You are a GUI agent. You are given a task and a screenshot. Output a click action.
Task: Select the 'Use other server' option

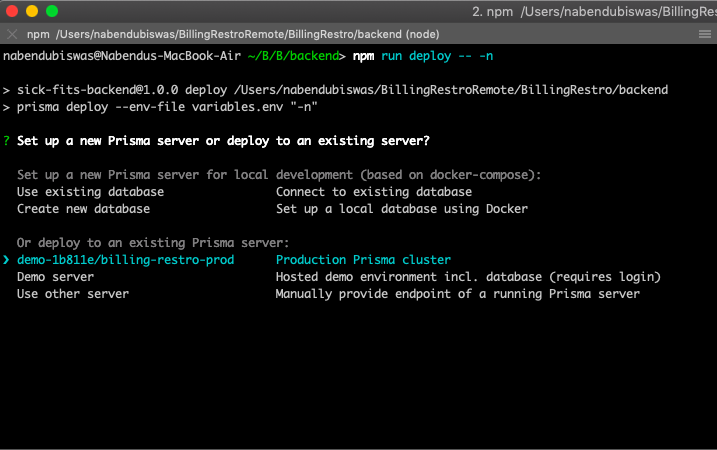pyautogui.click(x=73, y=294)
